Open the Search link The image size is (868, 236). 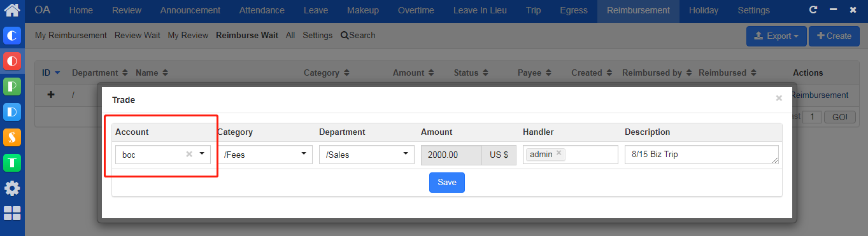click(358, 36)
